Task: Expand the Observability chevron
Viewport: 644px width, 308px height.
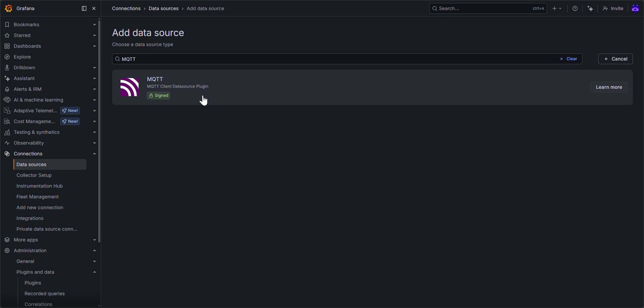Action: tap(95, 143)
